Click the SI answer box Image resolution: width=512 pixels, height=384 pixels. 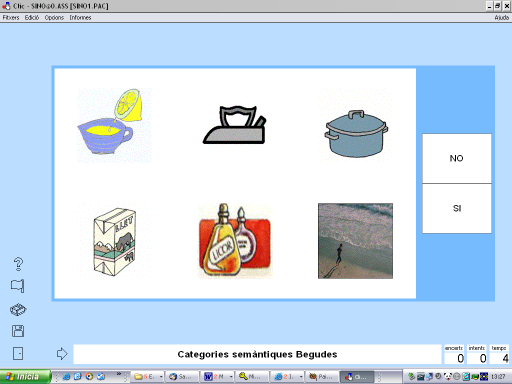tap(457, 208)
